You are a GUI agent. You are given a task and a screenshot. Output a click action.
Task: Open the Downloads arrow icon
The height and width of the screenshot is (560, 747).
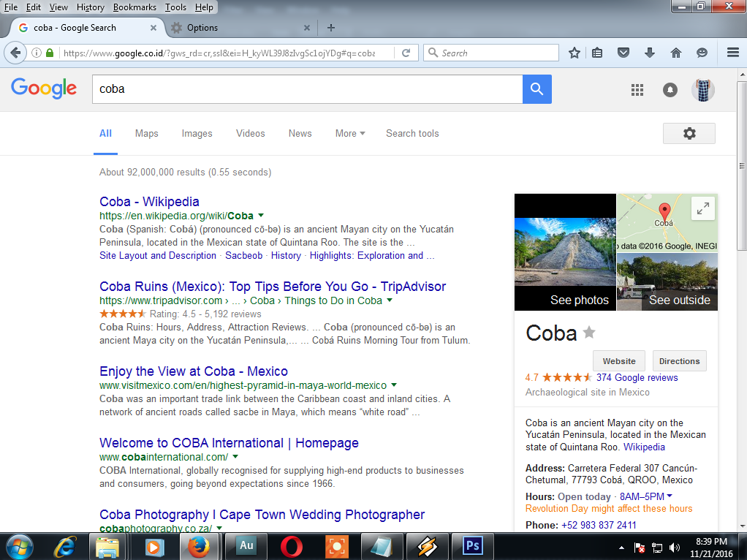(649, 53)
